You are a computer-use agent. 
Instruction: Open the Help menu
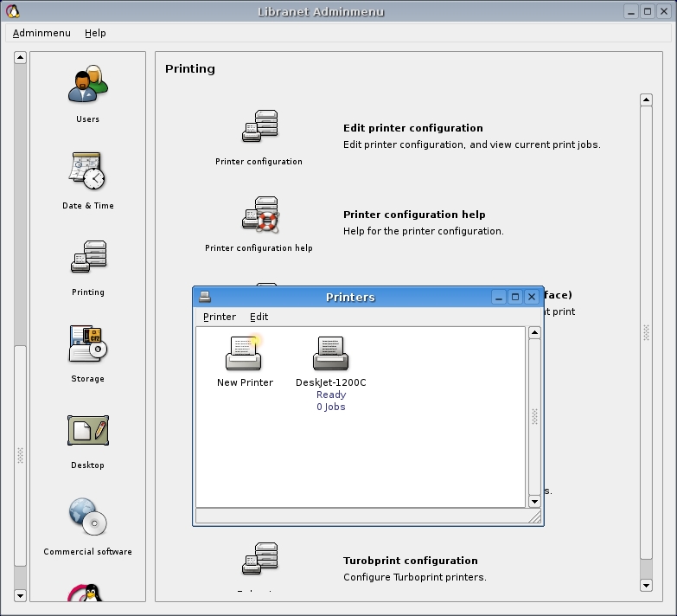coord(95,33)
